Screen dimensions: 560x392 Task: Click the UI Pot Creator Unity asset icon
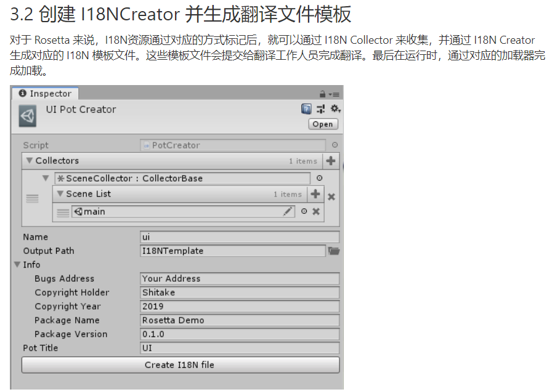28,116
